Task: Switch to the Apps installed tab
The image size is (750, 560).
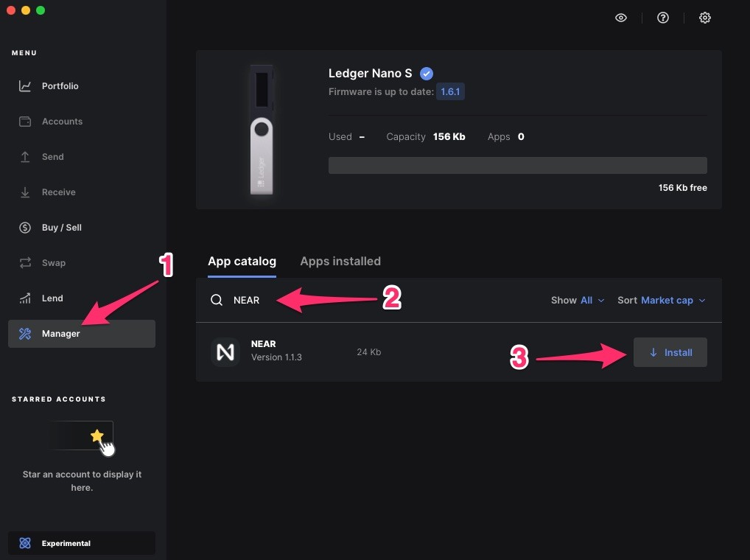Action: (340, 262)
